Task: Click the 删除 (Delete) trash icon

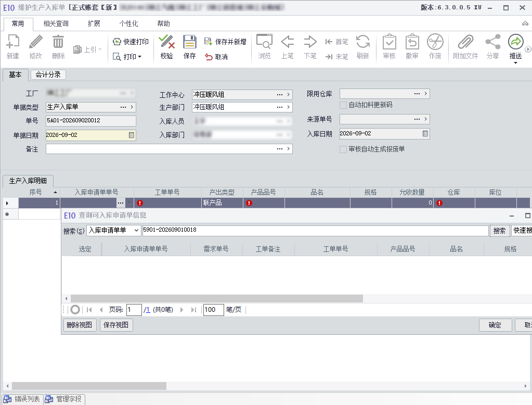Action: click(58, 42)
